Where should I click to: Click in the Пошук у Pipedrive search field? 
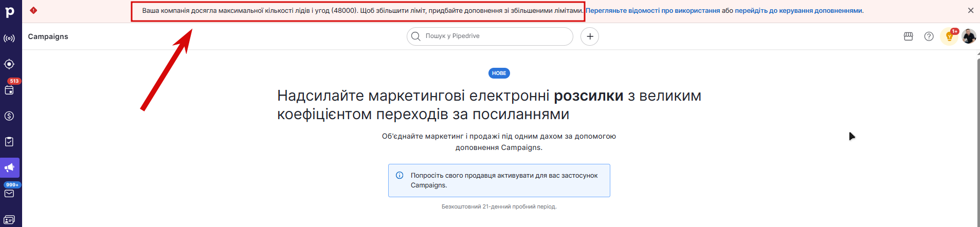(490, 36)
